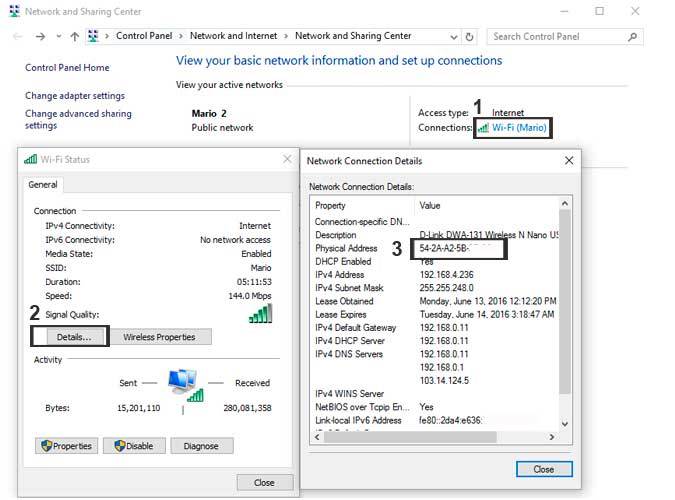675x500 pixels.
Task: Click the forward navigation arrow
Action: pos(40,37)
